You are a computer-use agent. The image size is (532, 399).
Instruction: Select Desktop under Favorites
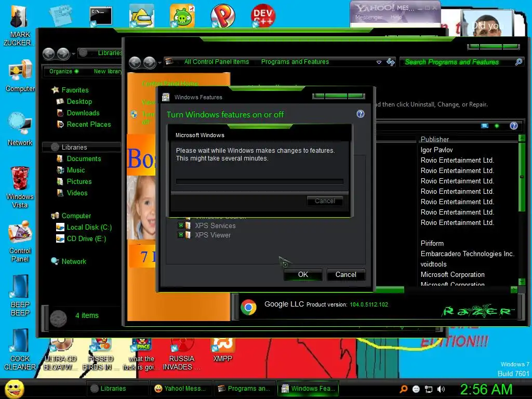tap(79, 101)
